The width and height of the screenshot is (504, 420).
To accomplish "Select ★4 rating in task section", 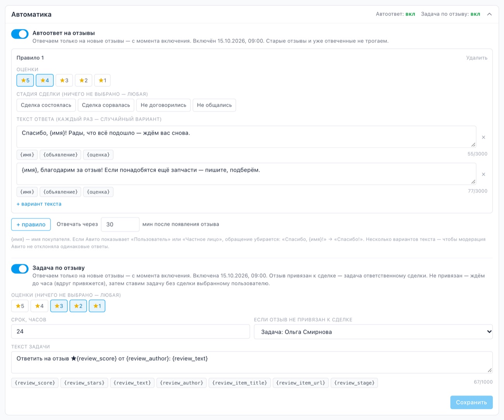I will (39, 306).
